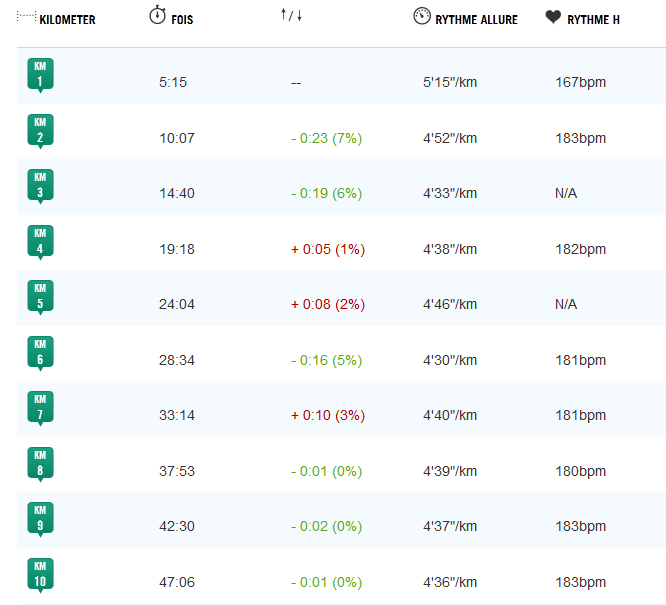The width and height of the screenshot is (666, 605).
Task: Click the heart icon beside RYTHME H
Action: tap(553, 17)
